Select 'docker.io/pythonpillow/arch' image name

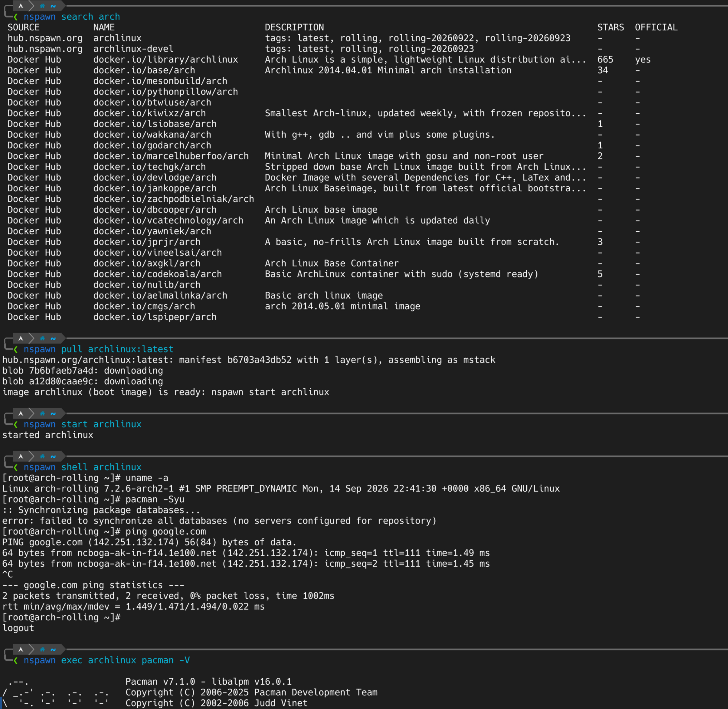166,92
